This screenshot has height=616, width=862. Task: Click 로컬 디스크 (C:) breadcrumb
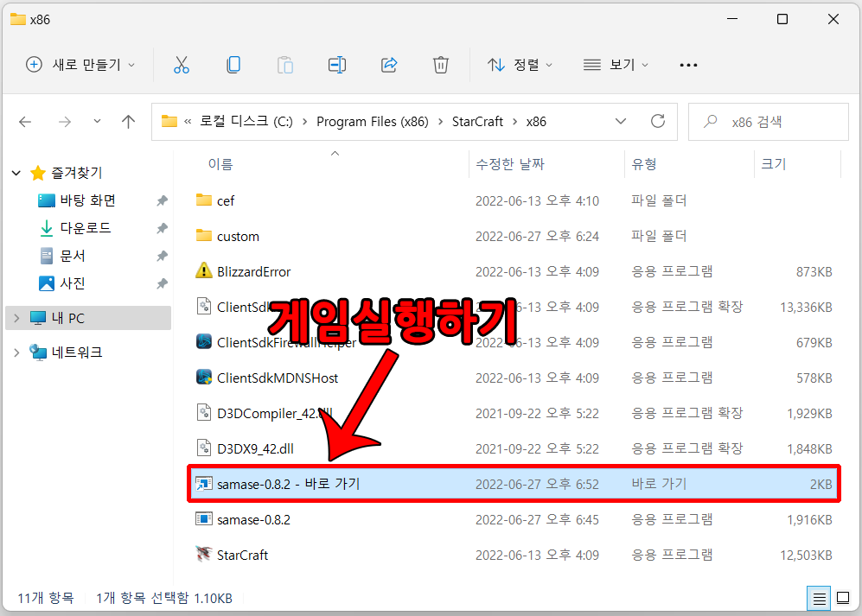(x=246, y=122)
